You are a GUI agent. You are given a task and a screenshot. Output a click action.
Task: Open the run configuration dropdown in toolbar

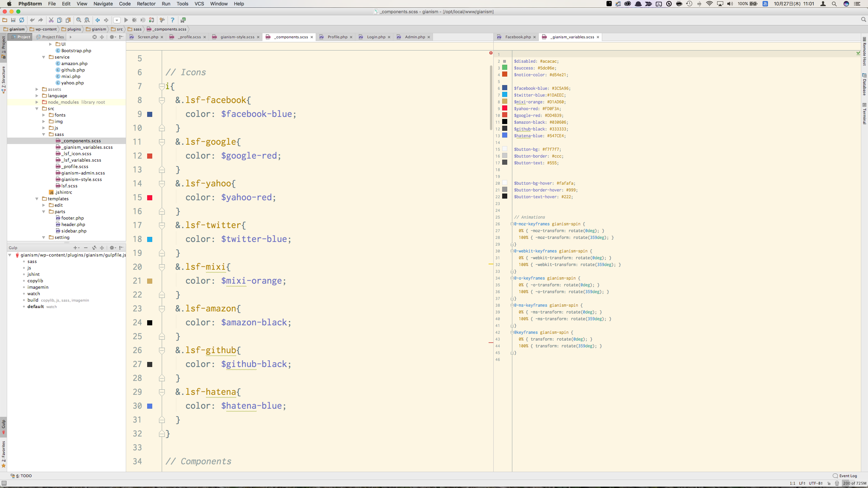pyautogui.click(x=117, y=20)
